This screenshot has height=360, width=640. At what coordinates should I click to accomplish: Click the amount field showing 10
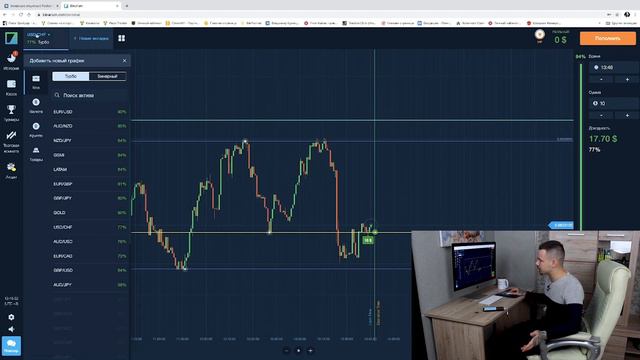tap(614, 103)
